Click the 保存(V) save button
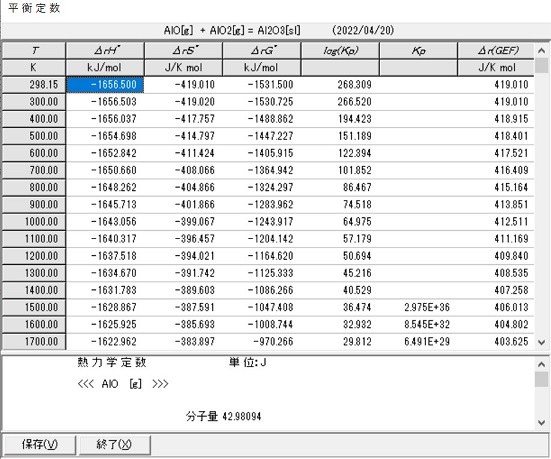The width and height of the screenshot is (551, 459). coord(39,445)
